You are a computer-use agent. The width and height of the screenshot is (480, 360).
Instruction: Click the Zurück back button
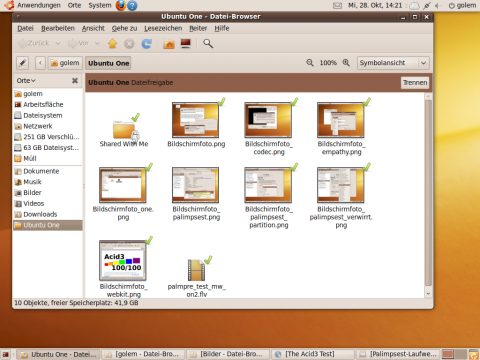click(34, 43)
